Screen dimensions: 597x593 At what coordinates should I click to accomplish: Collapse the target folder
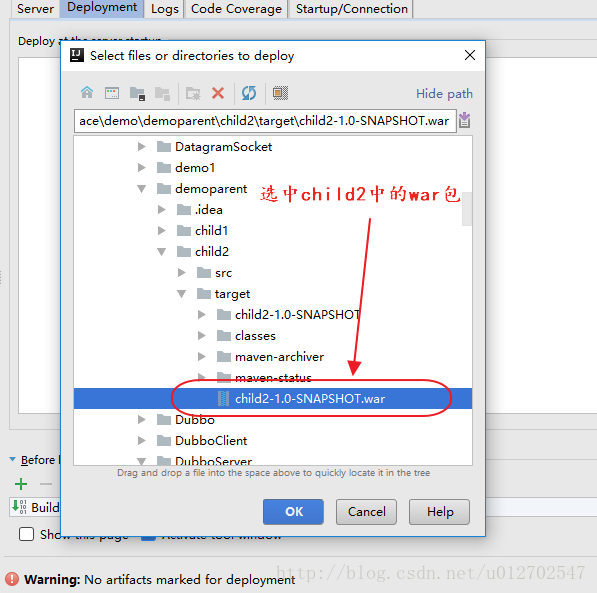(182, 294)
